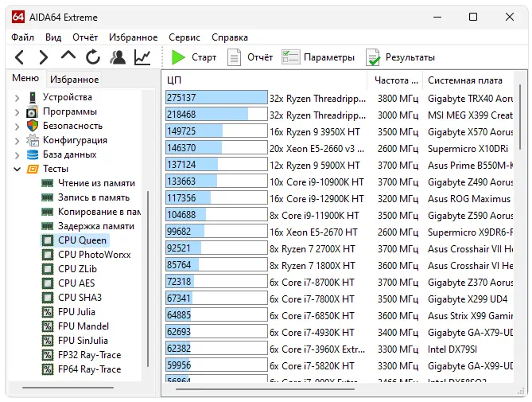Open the Избранное menu in menu bar
532x402 pixels.
point(133,37)
